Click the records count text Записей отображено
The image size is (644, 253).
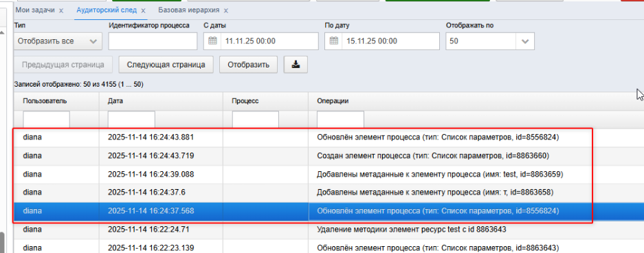[x=78, y=85]
